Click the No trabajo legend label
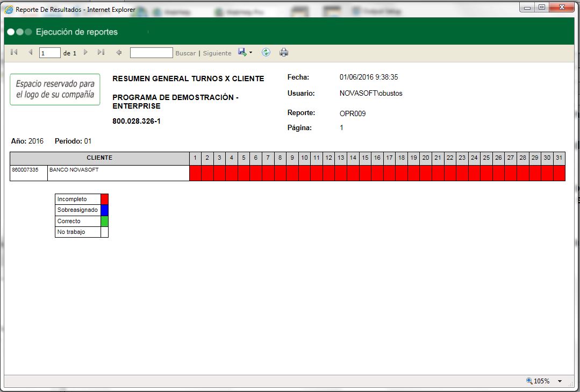The width and height of the screenshot is (580, 392). (x=71, y=232)
